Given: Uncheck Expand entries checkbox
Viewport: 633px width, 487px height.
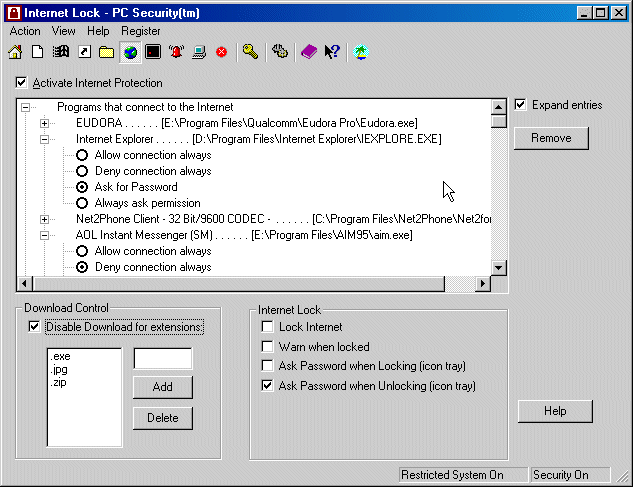Looking at the screenshot, I should click(x=520, y=105).
